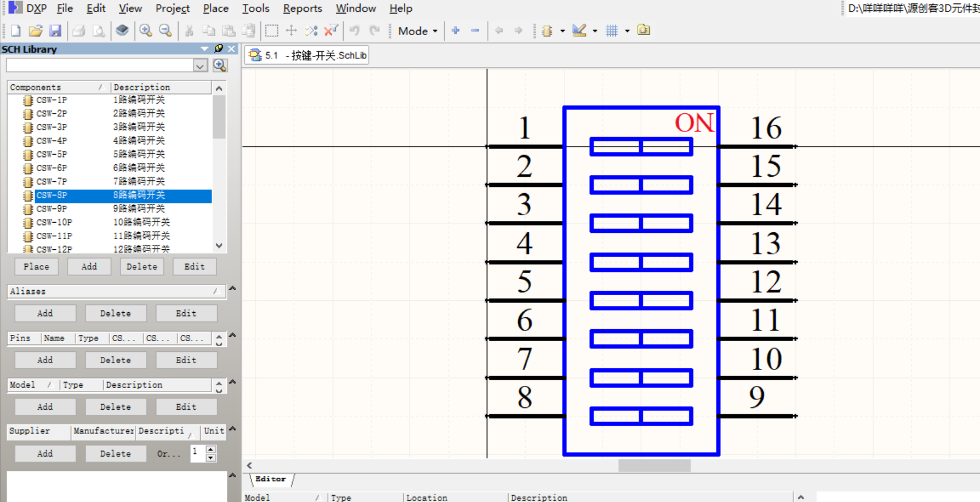Add a part with the blue plus icon

[x=455, y=31]
